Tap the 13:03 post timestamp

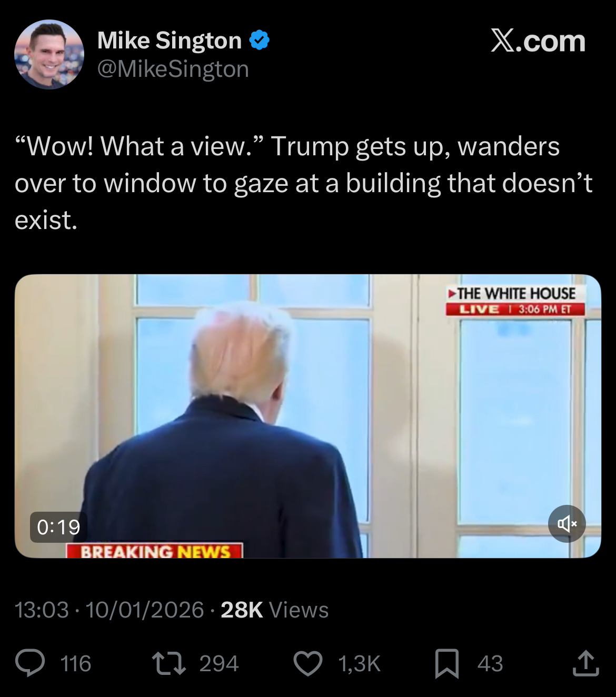[x=42, y=610]
